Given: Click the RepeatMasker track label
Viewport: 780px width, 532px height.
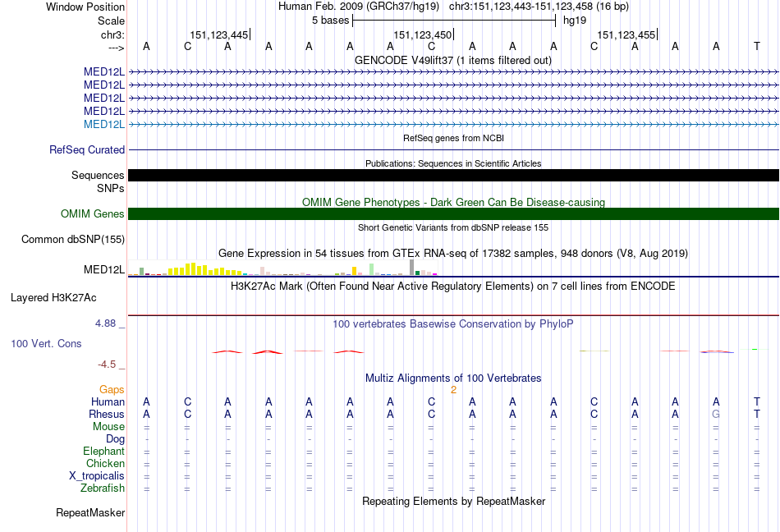Looking at the screenshot, I should point(90,512).
